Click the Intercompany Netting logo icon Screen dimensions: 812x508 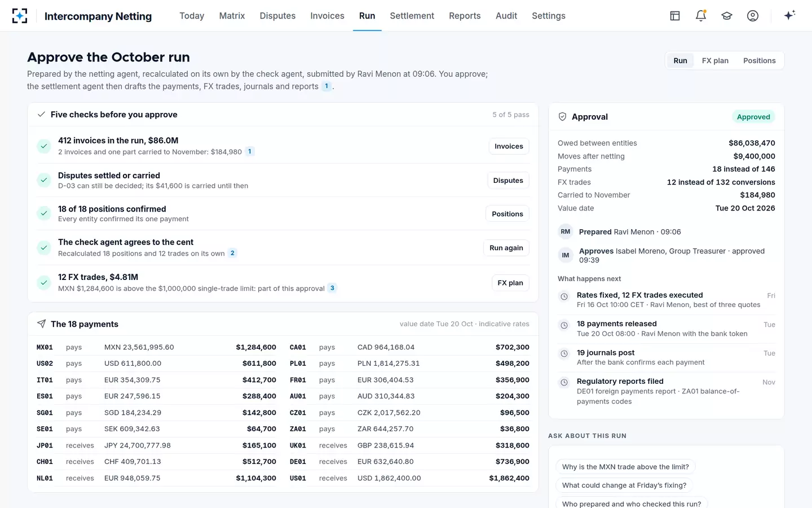tap(20, 16)
